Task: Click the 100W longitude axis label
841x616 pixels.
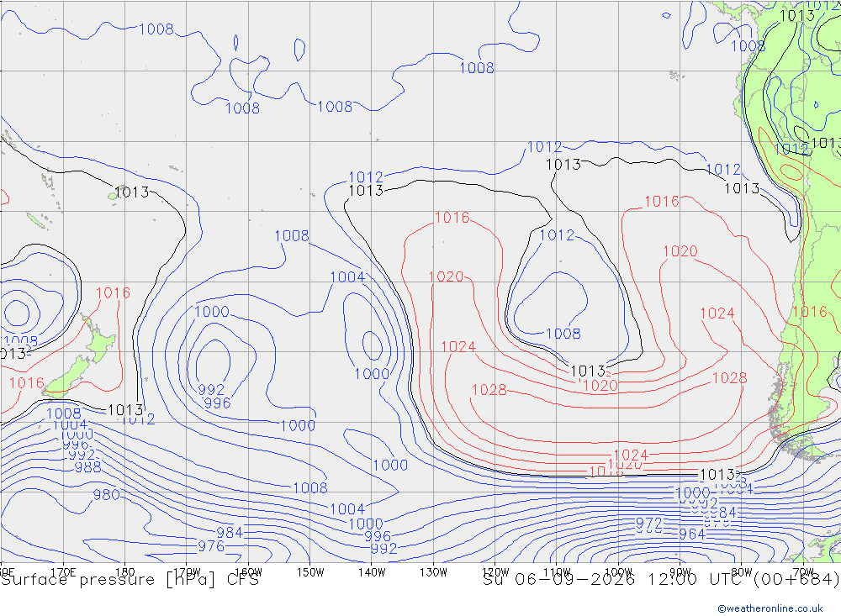Action: click(x=618, y=572)
